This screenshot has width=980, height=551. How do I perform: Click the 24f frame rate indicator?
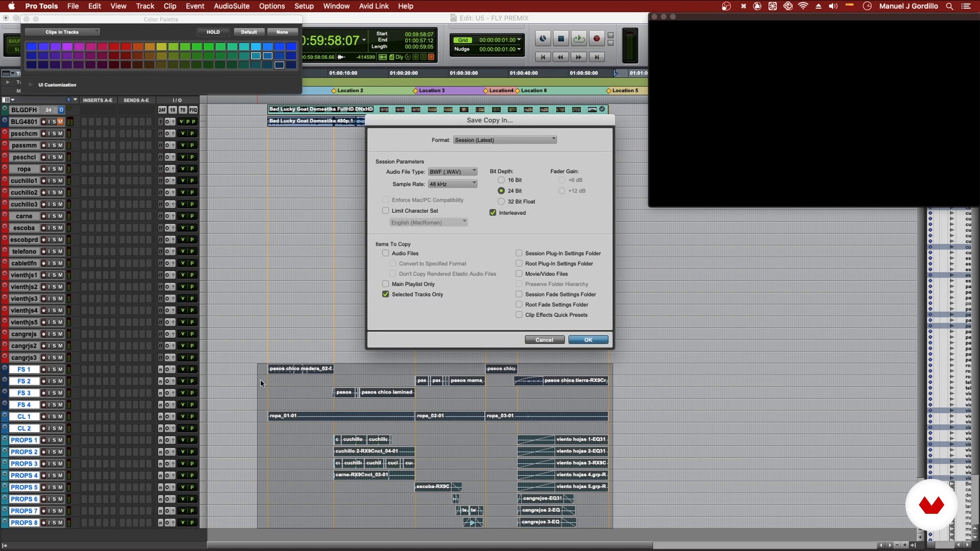click(x=162, y=110)
